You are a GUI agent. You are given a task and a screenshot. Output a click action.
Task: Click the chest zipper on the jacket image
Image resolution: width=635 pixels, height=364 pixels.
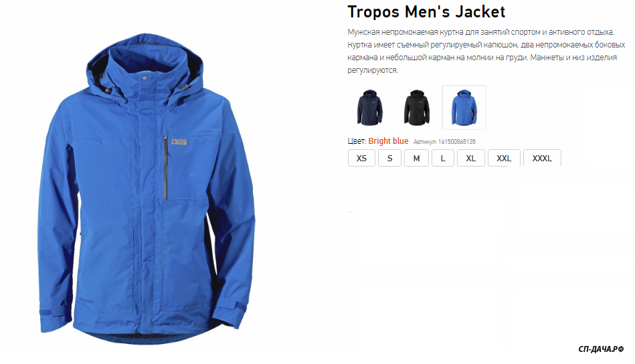[165, 168]
